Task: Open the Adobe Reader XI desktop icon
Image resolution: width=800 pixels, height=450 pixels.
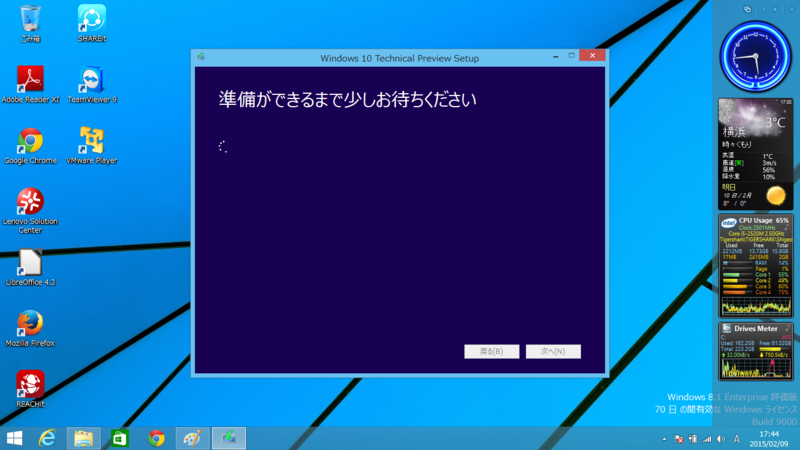Action: [x=31, y=84]
